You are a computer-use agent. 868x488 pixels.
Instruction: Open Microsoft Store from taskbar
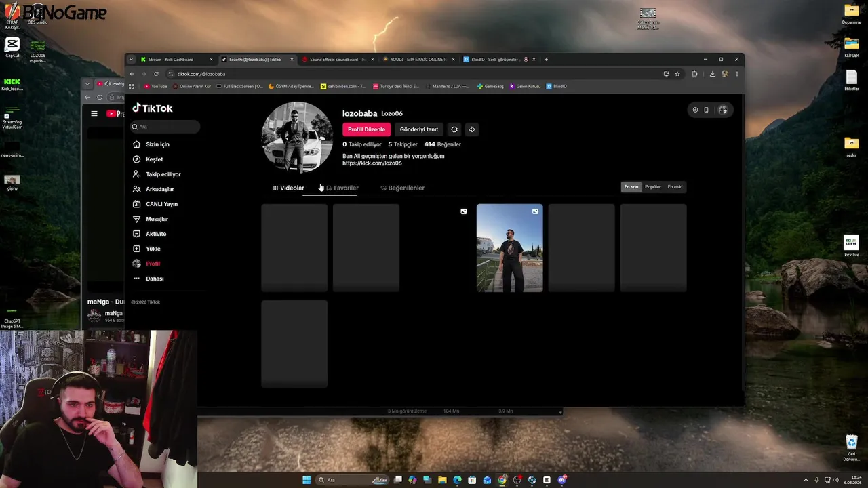(x=472, y=480)
